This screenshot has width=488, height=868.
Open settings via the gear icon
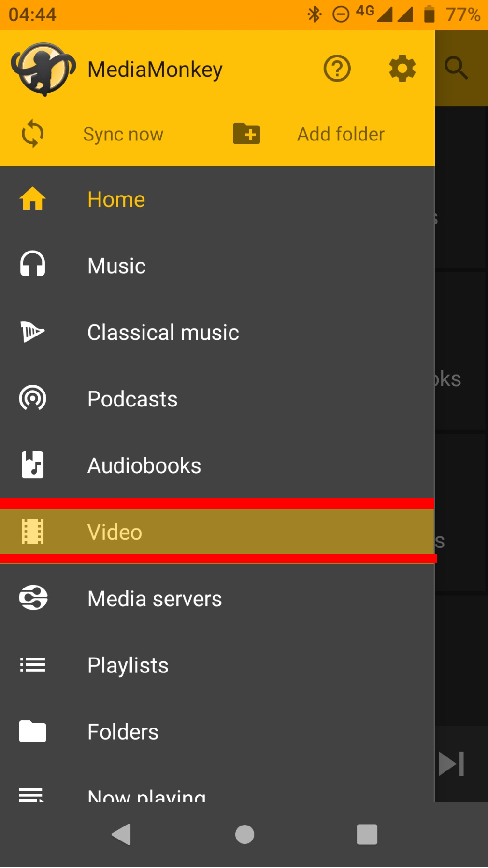tap(402, 69)
